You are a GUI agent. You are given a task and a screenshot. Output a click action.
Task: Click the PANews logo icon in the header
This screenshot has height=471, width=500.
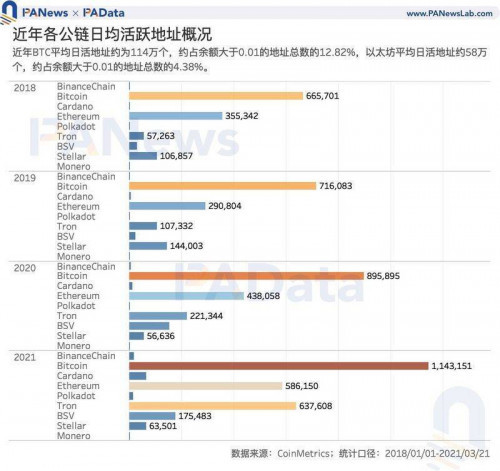click(x=8, y=12)
